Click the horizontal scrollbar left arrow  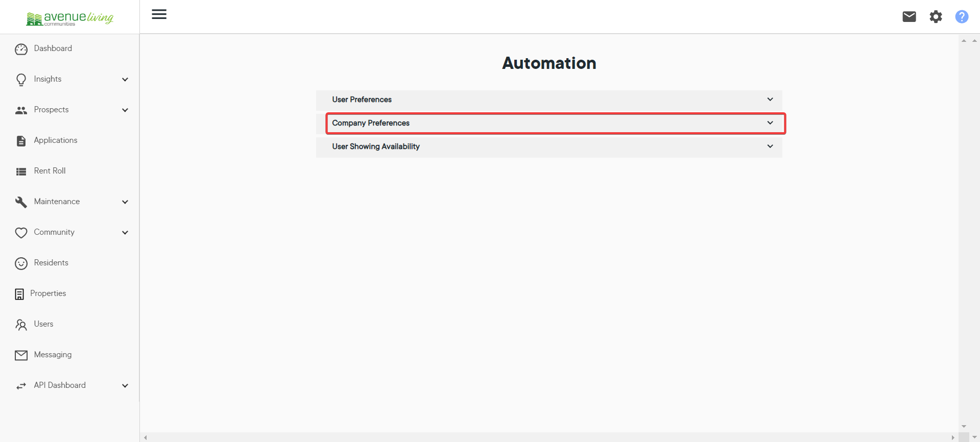(x=146, y=437)
